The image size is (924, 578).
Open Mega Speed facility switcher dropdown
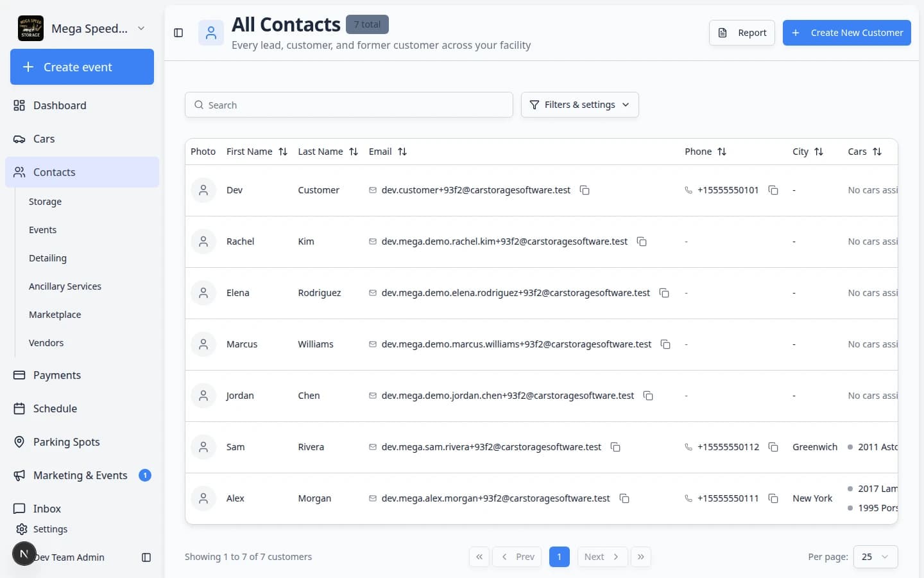coord(82,28)
